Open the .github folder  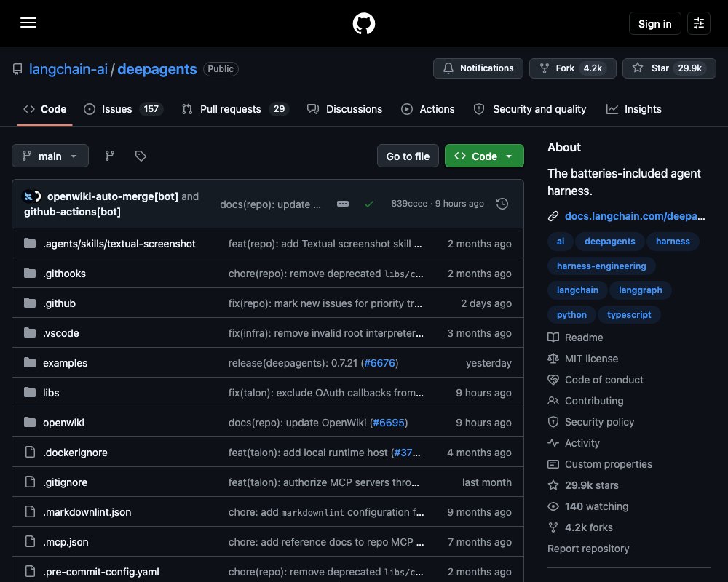point(59,303)
